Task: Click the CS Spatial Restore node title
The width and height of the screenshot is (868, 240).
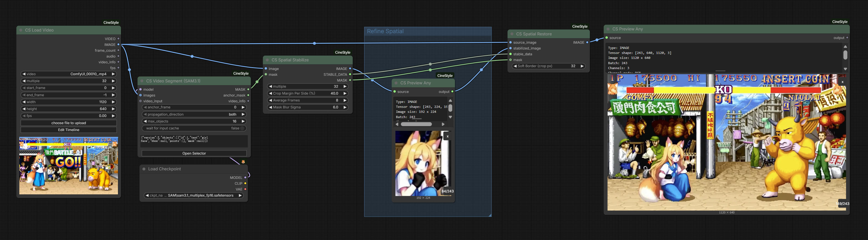Action: tap(534, 34)
